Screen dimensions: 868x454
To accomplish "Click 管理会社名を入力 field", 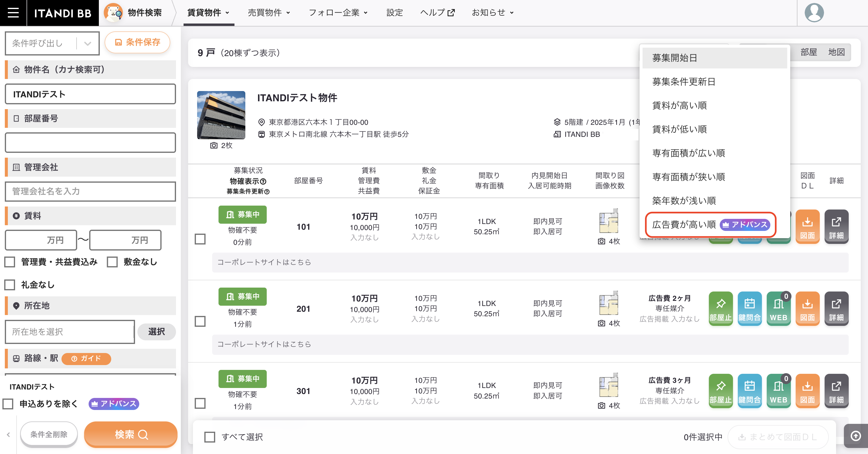I will (90, 191).
